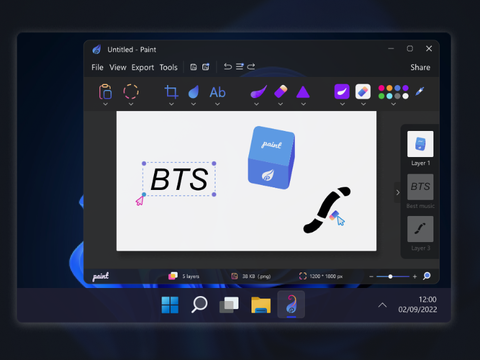Select the Layer 1 thumbnail

(x=420, y=144)
